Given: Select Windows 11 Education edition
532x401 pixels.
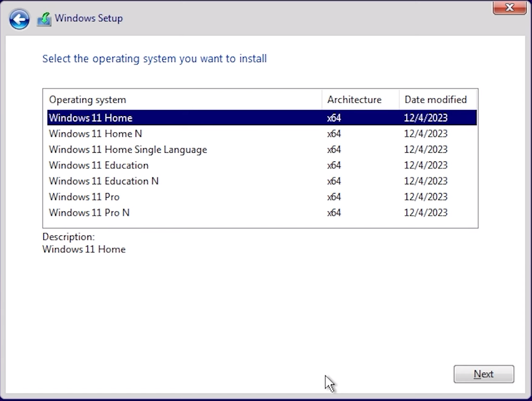Looking at the screenshot, I should coord(99,165).
